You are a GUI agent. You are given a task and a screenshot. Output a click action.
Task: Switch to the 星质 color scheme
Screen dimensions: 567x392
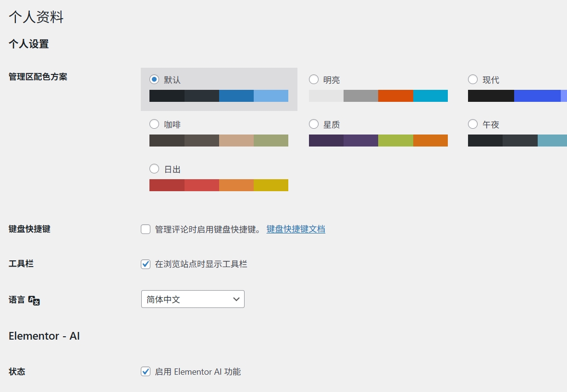(314, 124)
